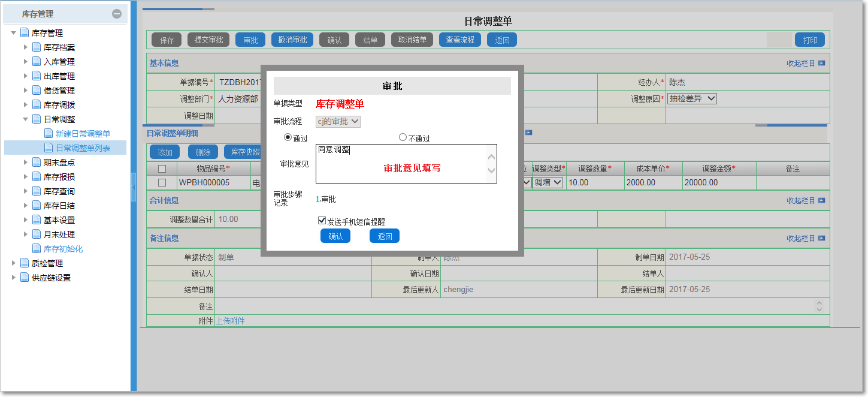868x397 pixels.
Task: Select the 不通过 radio button
Action: 403,137
